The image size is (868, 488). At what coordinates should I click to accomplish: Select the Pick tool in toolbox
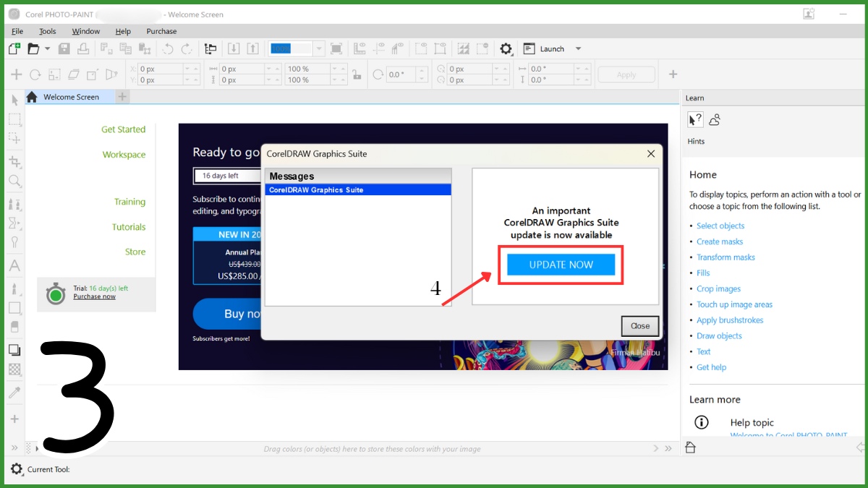[14, 100]
